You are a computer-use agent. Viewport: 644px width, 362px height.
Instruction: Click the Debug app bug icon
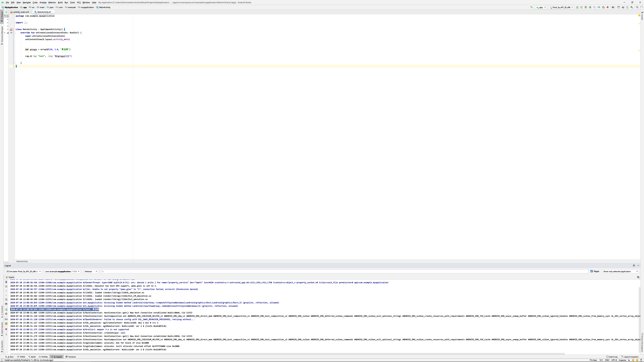[590, 8]
